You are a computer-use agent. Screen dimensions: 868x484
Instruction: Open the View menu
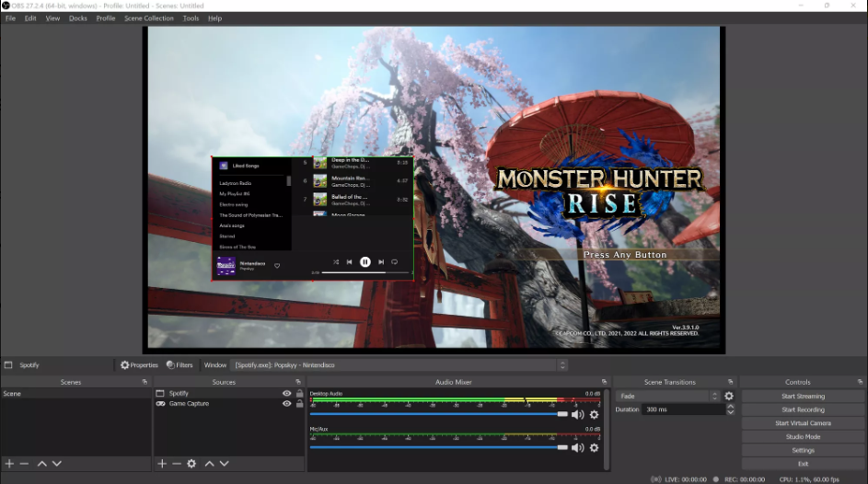click(52, 18)
